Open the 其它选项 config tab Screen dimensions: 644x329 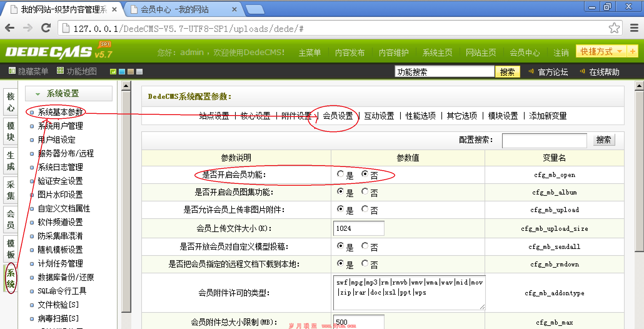[x=462, y=116]
